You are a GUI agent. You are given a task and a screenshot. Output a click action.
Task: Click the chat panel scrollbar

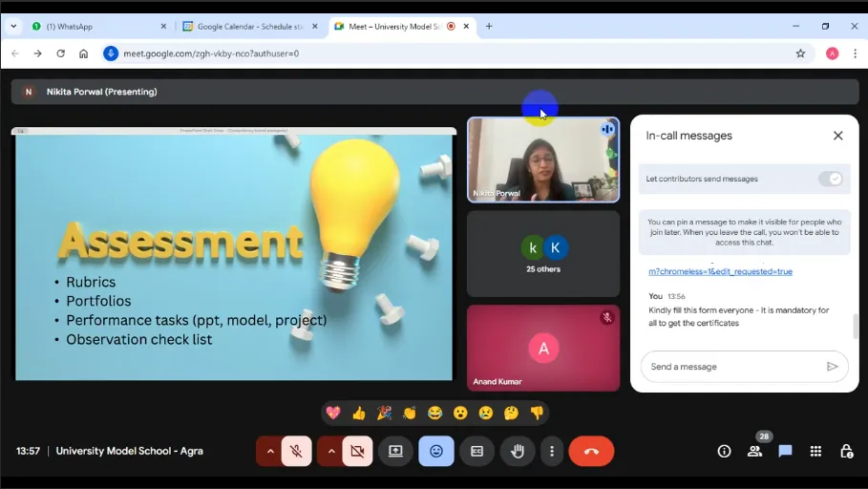click(x=856, y=326)
